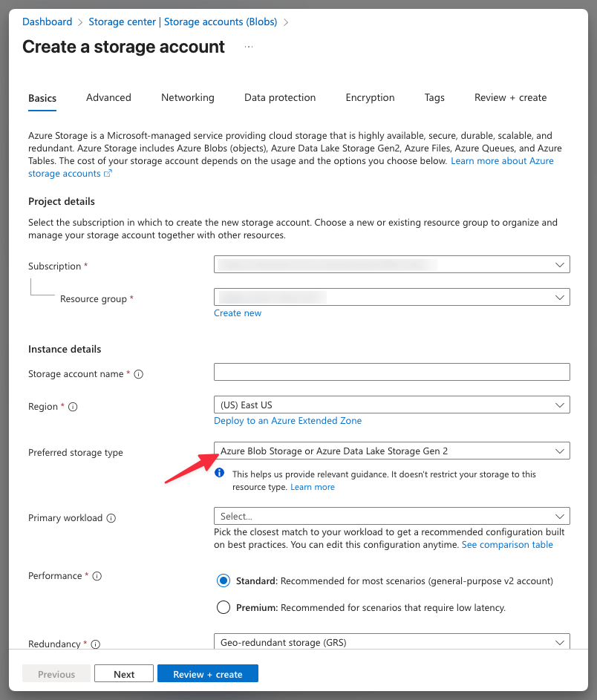
Task: Click the Next button
Action: (x=124, y=674)
